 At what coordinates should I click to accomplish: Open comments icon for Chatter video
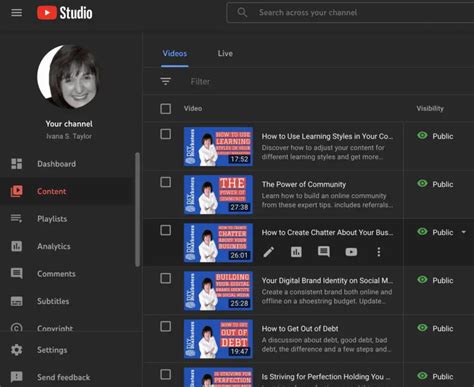324,252
